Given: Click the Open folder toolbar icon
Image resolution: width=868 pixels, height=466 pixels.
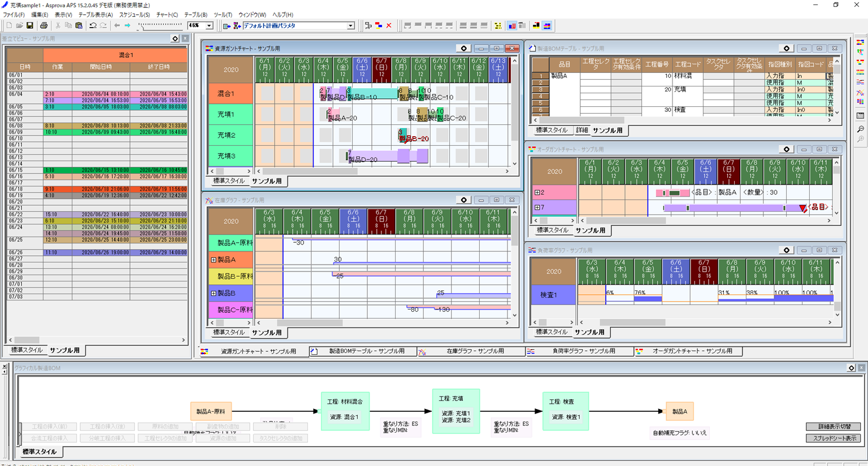Looking at the screenshot, I should pyautogui.click(x=19, y=25).
